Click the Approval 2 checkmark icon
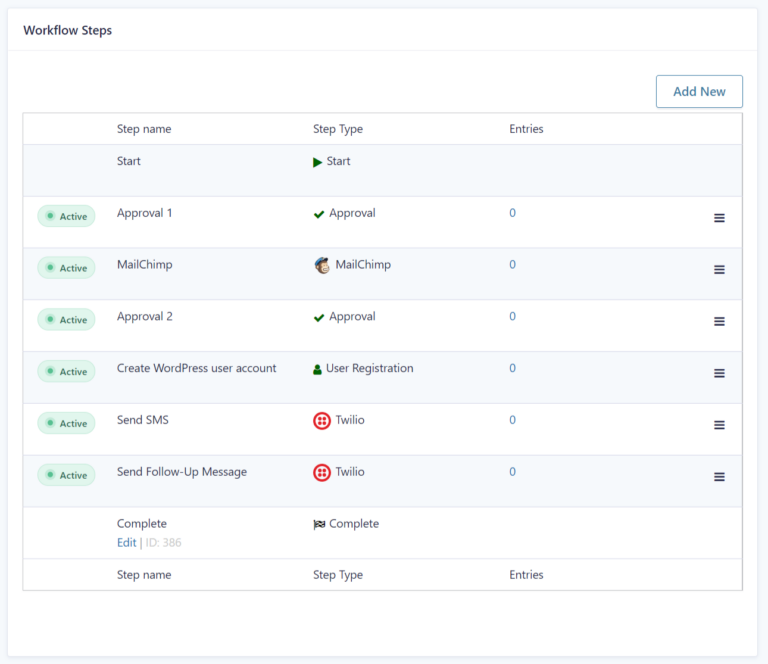Image resolution: width=768 pixels, height=664 pixels. tap(319, 317)
